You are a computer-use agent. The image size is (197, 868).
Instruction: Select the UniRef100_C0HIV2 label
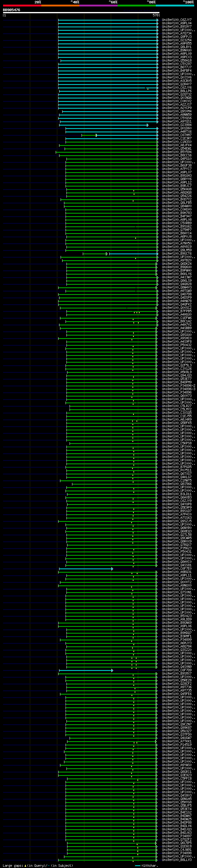point(177,101)
